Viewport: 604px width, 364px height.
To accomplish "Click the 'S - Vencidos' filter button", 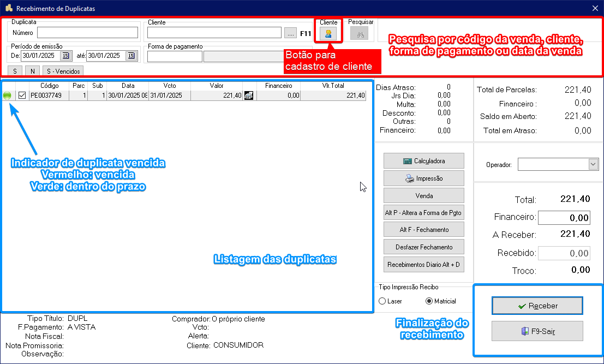I will (x=63, y=71).
